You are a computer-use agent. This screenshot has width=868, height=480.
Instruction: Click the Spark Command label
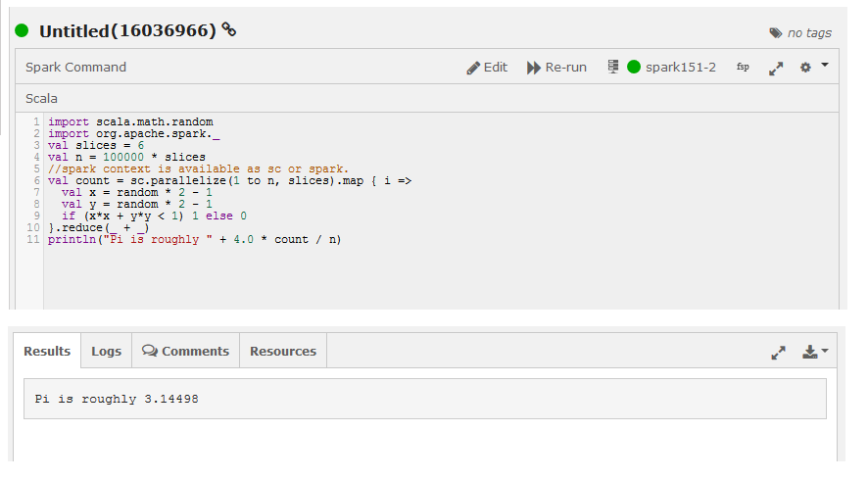tap(75, 67)
